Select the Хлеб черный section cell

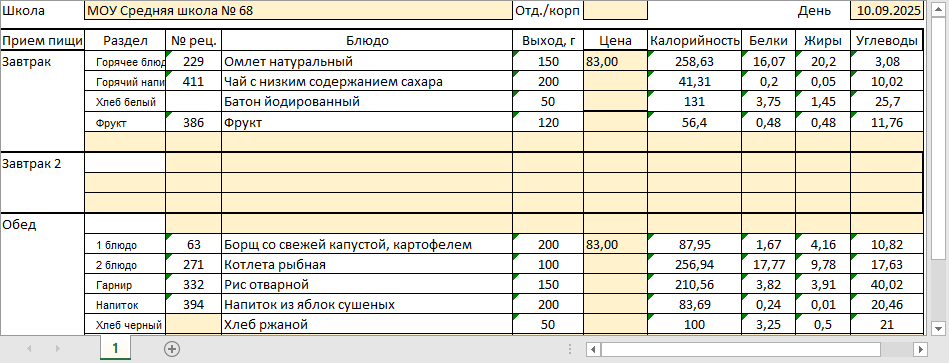click(x=125, y=325)
